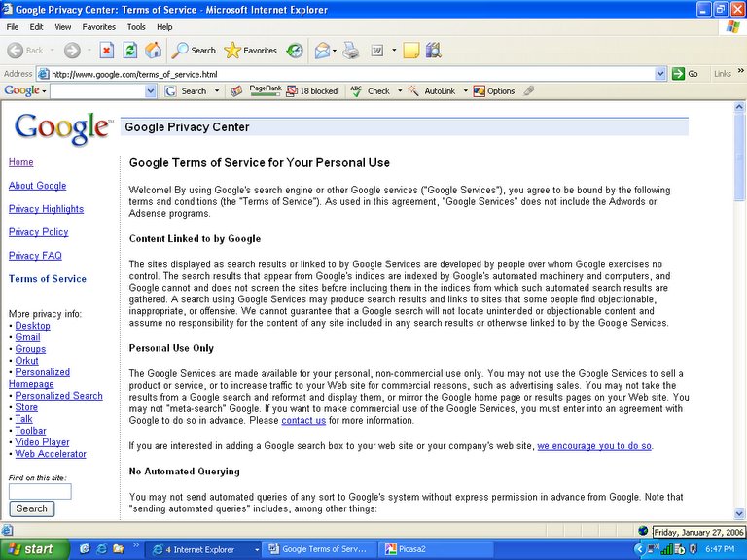The height and width of the screenshot is (560, 747).
Task: Open the History icon
Action: (295, 50)
